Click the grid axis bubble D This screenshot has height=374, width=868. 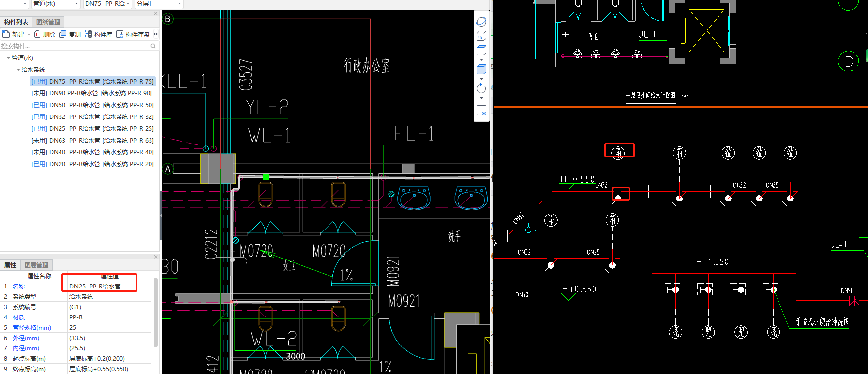tap(848, 61)
